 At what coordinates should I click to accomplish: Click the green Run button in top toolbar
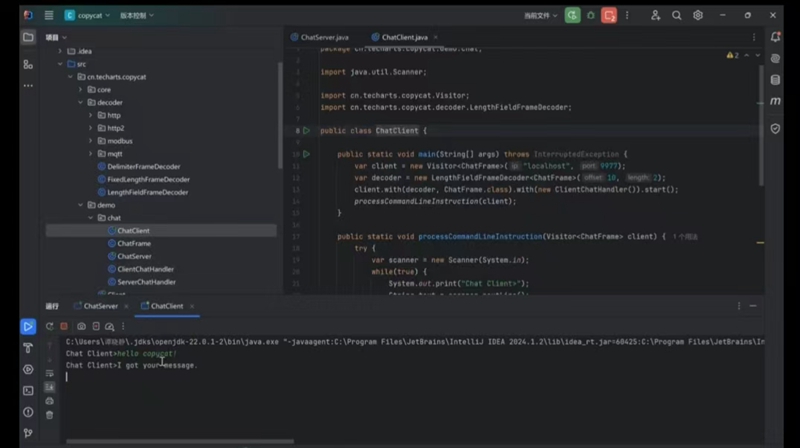(572, 15)
